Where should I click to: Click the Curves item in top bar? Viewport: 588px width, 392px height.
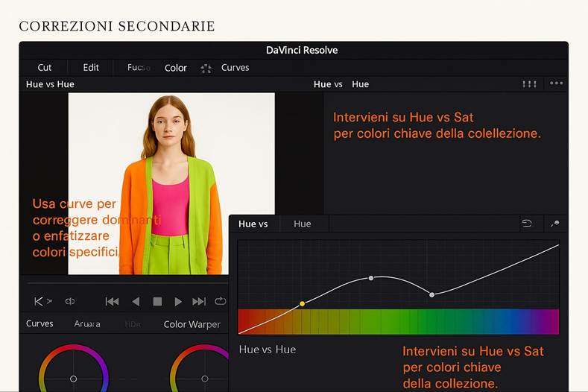pos(235,68)
